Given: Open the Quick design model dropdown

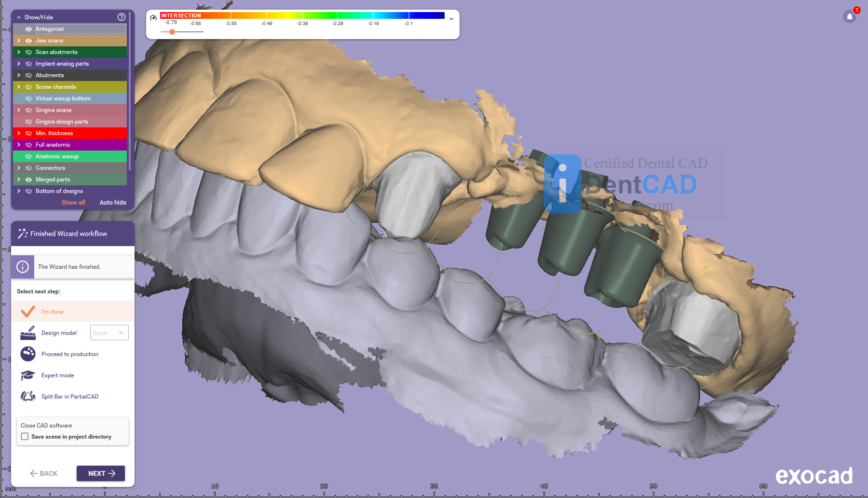Looking at the screenshot, I should 109,333.
